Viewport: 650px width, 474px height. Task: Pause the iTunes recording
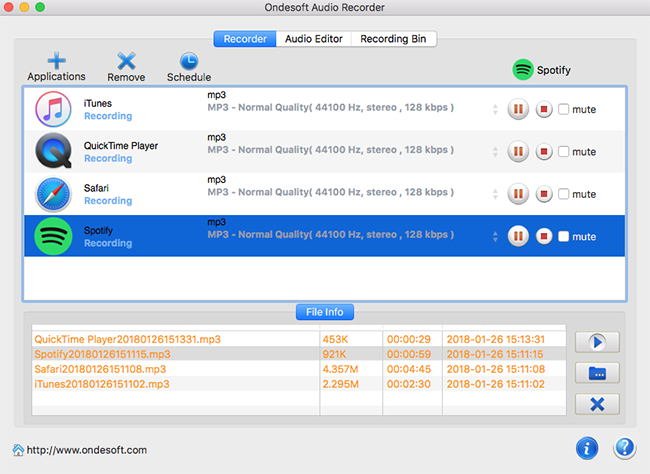[518, 109]
